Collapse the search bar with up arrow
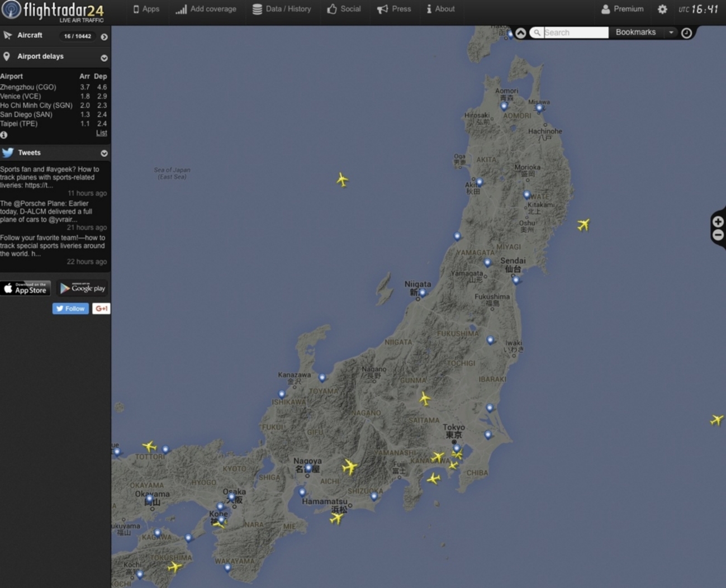The image size is (726, 588). [520, 33]
